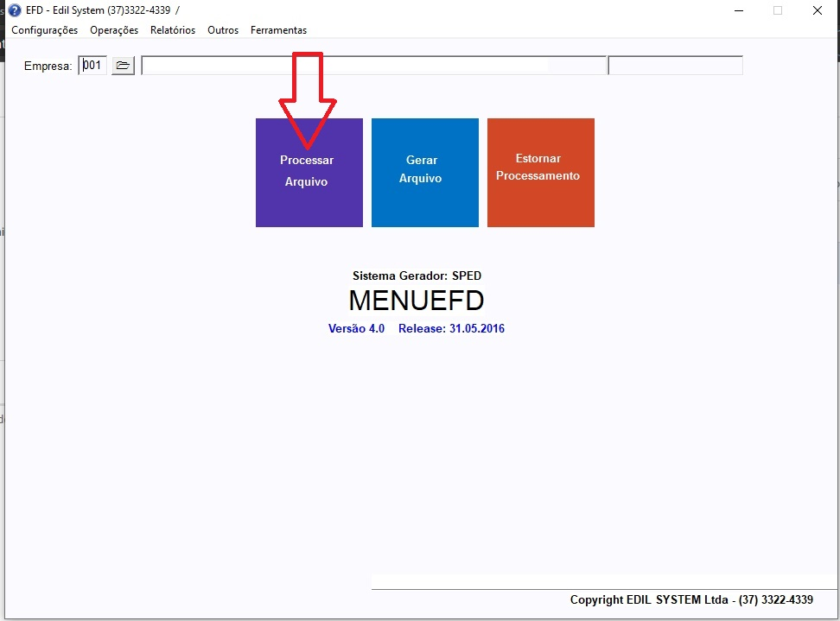Click the Versão 4.0 text

356,329
